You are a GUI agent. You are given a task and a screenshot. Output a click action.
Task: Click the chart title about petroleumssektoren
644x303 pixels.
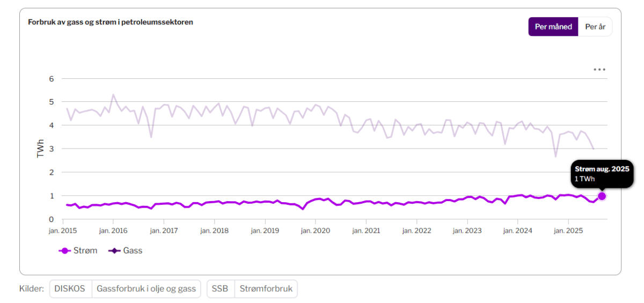click(111, 22)
